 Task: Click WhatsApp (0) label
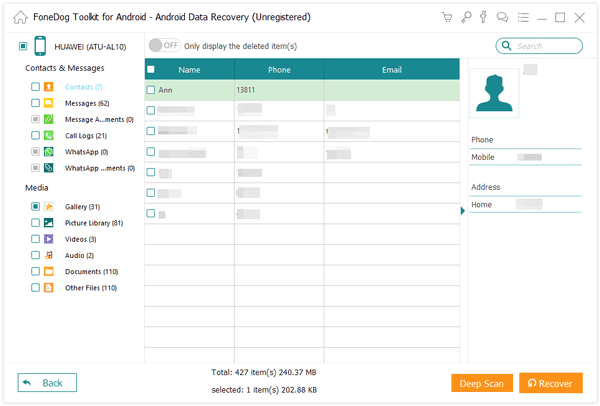pyautogui.click(x=86, y=152)
